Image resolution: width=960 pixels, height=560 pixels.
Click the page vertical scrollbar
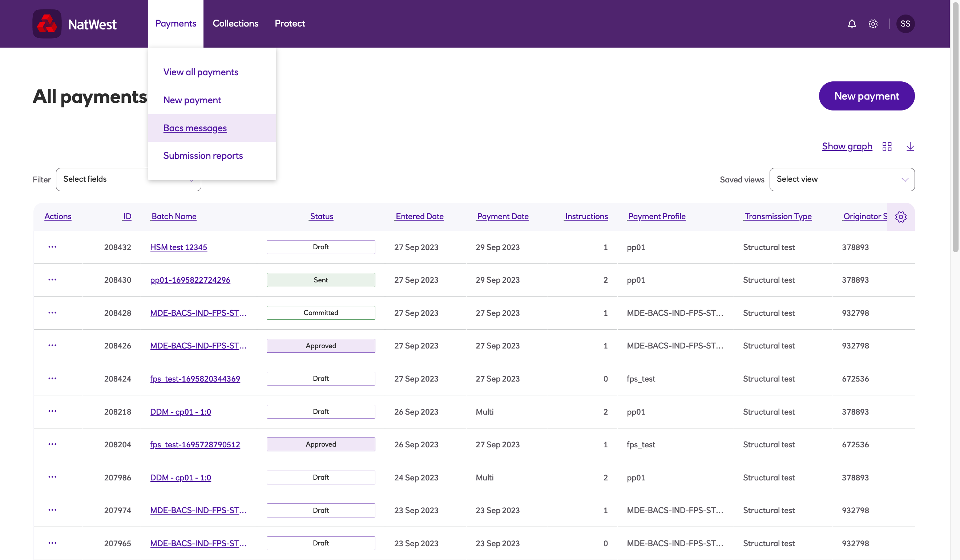(955, 126)
